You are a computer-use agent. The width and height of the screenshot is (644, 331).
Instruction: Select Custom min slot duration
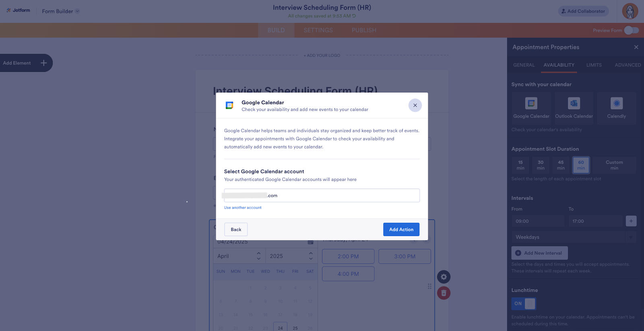(614, 165)
